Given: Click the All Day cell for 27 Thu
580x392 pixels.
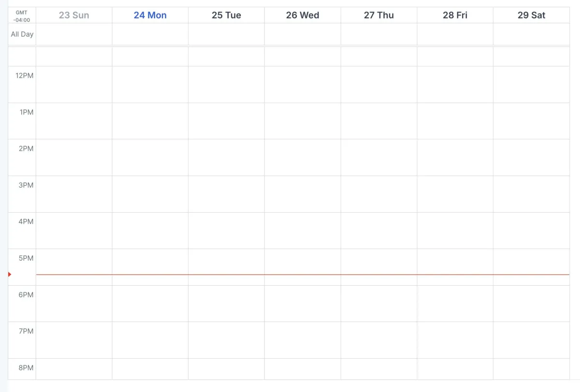Looking at the screenshot, I should (x=379, y=34).
